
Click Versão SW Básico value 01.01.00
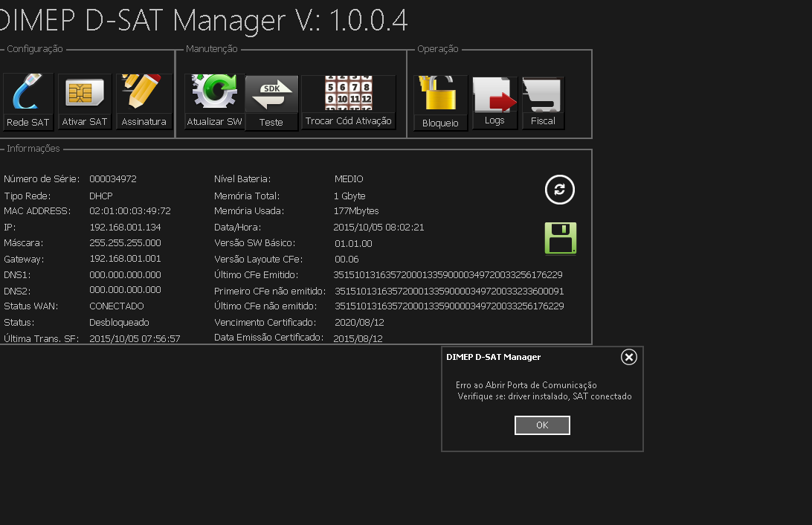pyautogui.click(x=353, y=243)
